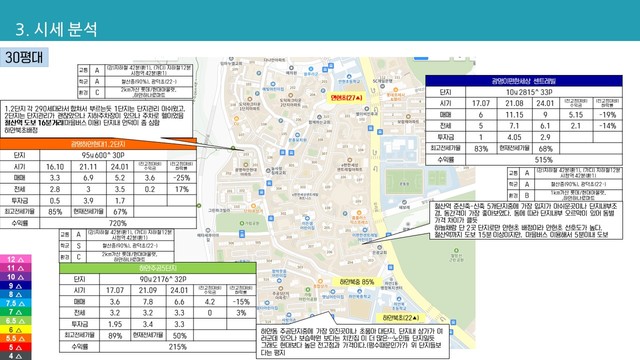Click the 30평대 label box
Image resolution: width=640 pixels, height=360 pixels.
click(24, 57)
